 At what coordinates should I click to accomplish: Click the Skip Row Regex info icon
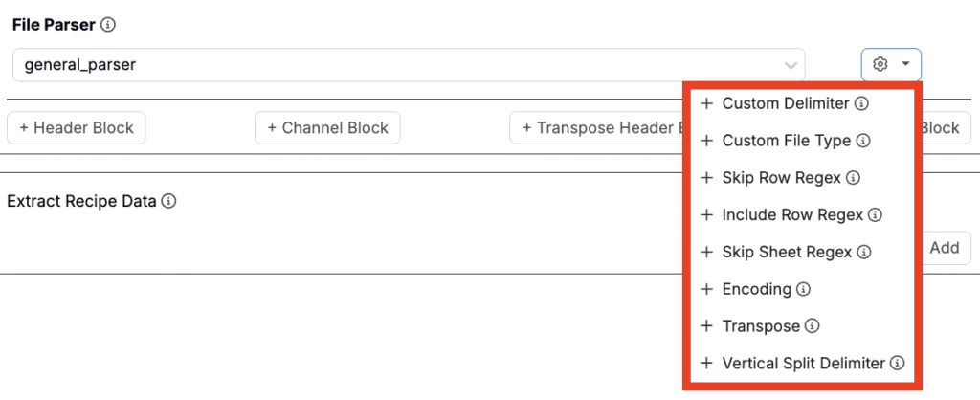pyautogui.click(x=854, y=178)
